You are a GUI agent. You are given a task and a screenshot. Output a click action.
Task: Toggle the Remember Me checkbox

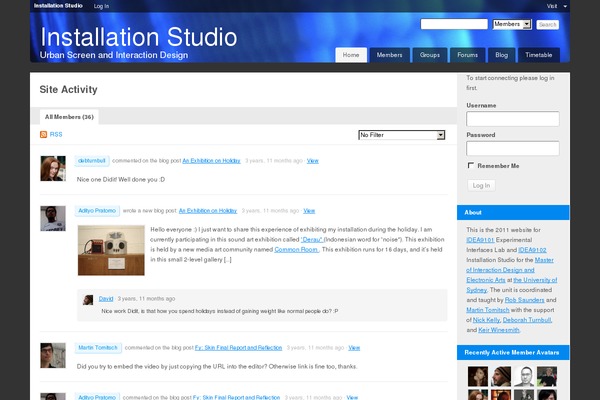pos(471,165)
